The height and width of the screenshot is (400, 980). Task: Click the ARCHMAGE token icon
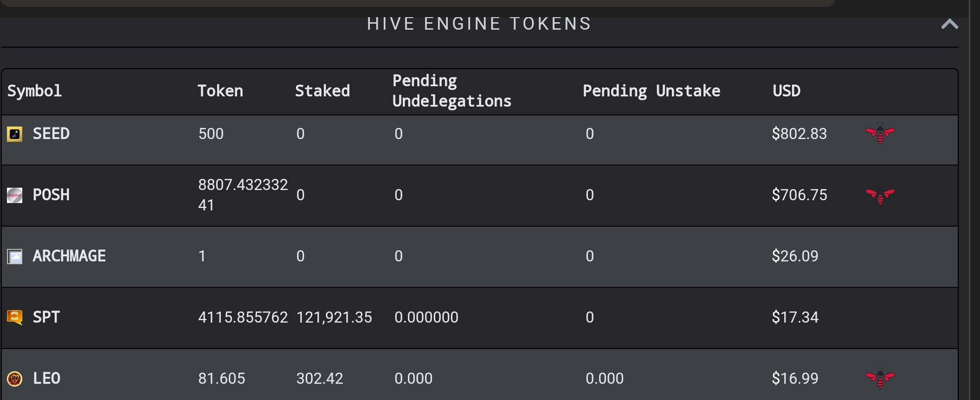[14, 256]
